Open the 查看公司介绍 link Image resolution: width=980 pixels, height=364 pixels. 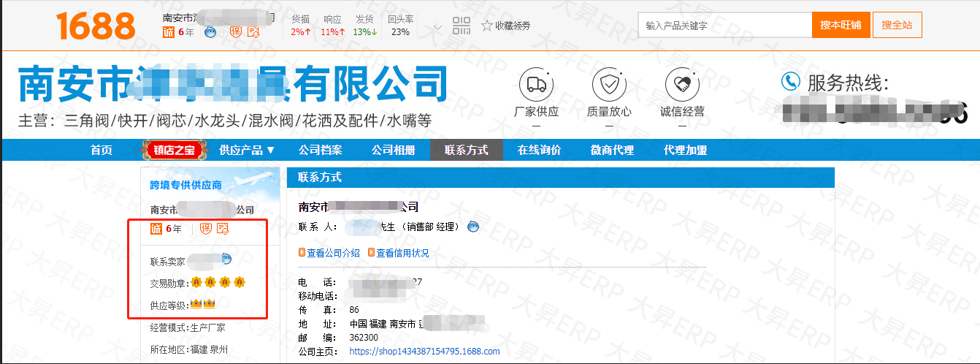click(329, 253)
